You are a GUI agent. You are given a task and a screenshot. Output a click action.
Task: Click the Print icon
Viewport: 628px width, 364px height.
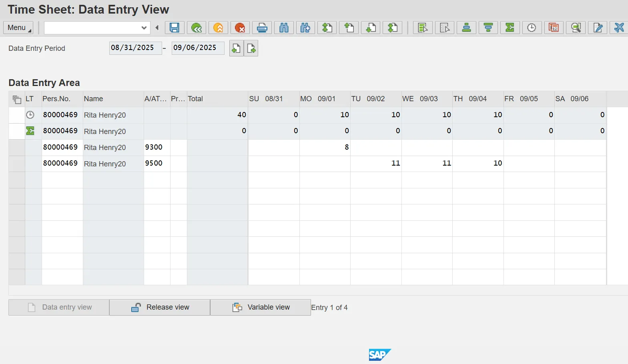coord(262,28)
